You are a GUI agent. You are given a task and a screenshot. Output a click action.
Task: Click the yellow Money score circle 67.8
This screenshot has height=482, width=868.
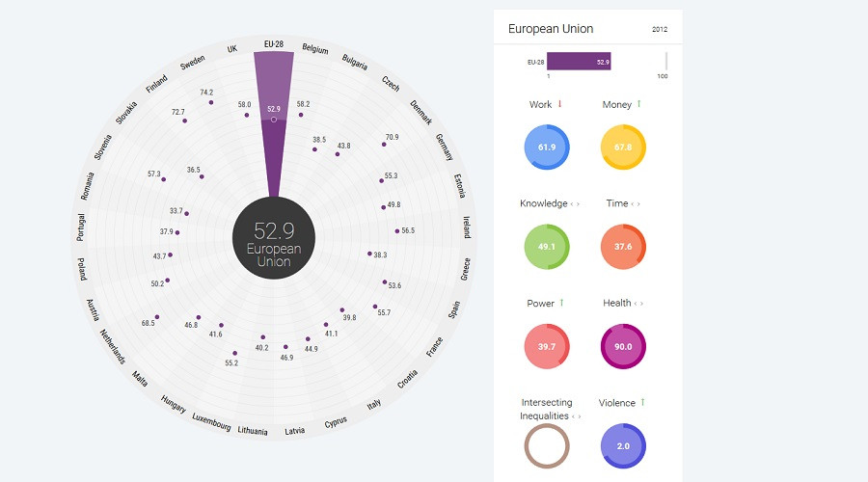623,147
